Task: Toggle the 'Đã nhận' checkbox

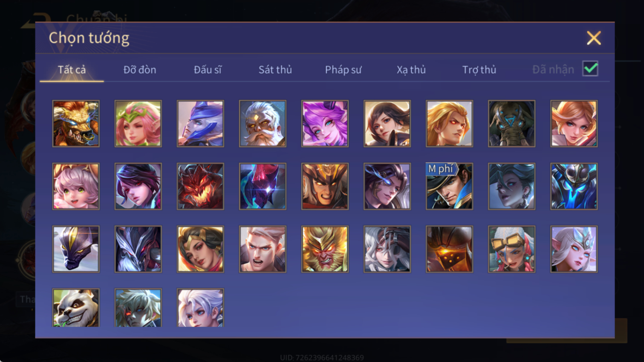Action: point(590,69)
